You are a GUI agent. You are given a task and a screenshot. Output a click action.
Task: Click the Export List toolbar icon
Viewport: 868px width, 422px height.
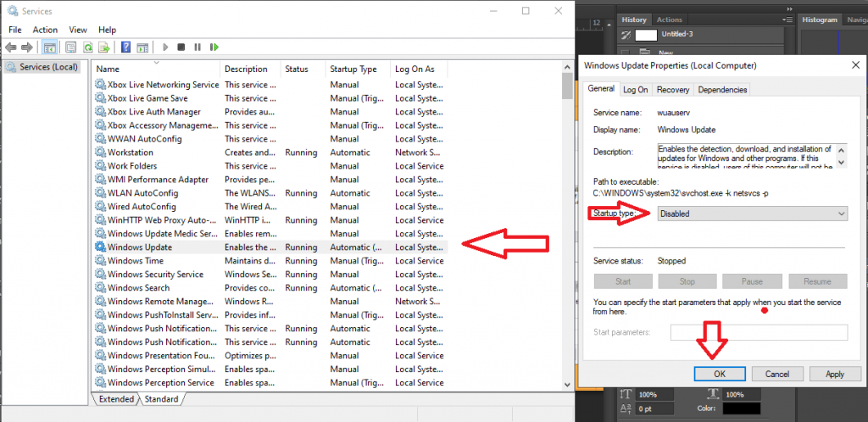[103, 47]
